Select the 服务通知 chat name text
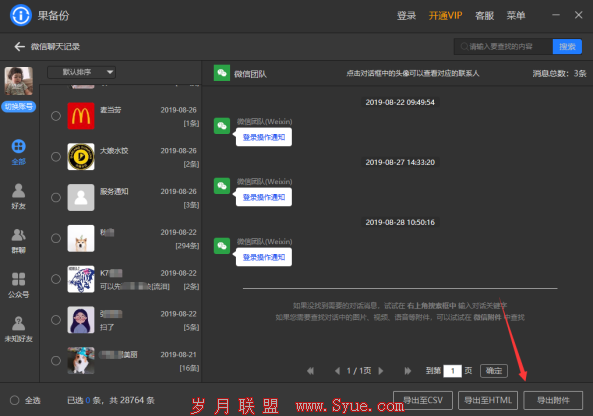Image resolution: width=593 pixels, height=416 pixels. pyautogui.click(x=114, y=191)
